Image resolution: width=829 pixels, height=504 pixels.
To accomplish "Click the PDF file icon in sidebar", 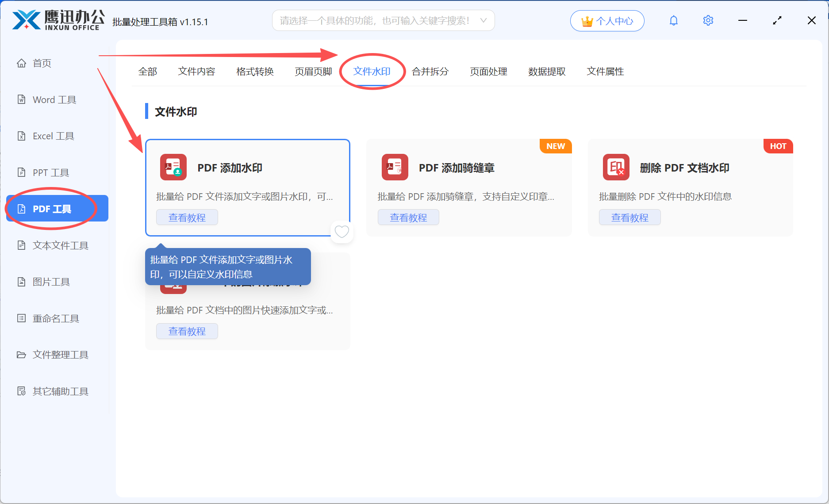I will click(21, 209).
